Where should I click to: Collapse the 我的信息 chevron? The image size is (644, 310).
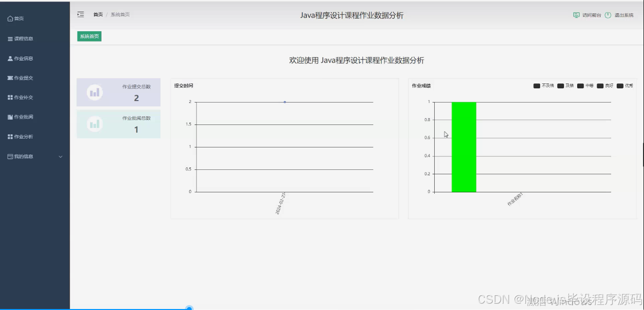click(60, 157)
